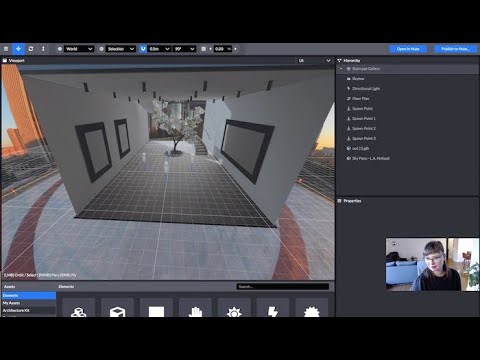Increase the grid height value
Screen dimensions: 480x360
pos(235,49)
